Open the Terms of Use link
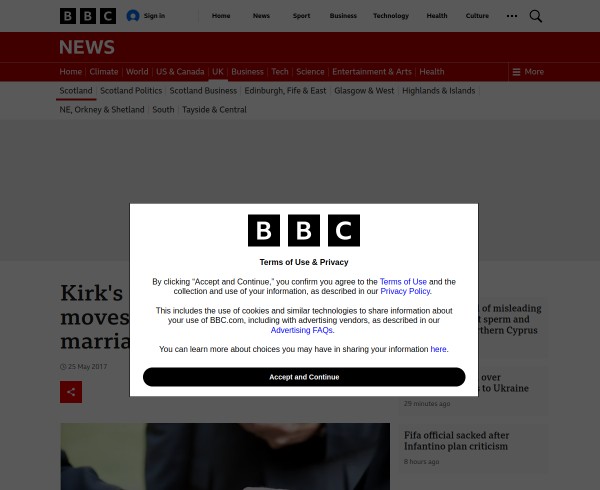This screenshot has height=490, width=600. click(x=403, y=282)
